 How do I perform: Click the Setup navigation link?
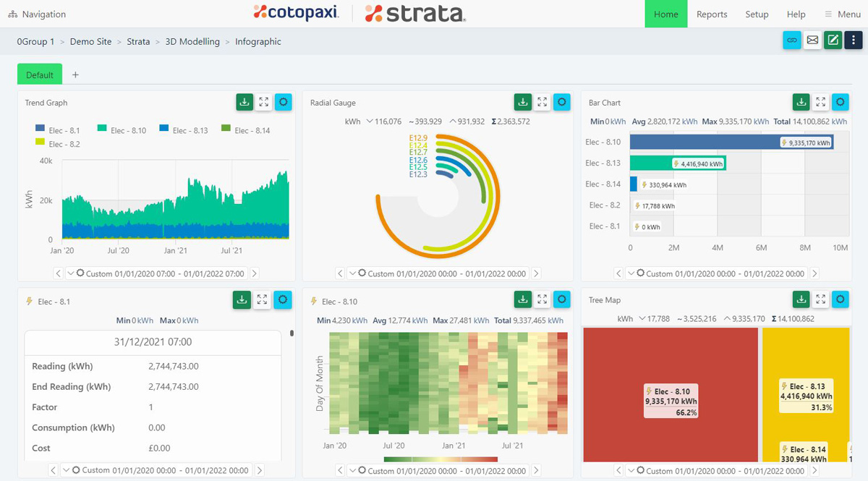(757, 14)
